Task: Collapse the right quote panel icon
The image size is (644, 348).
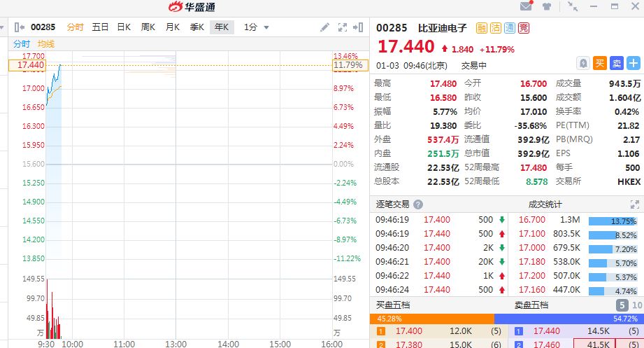Action: [x=359, y=27]
